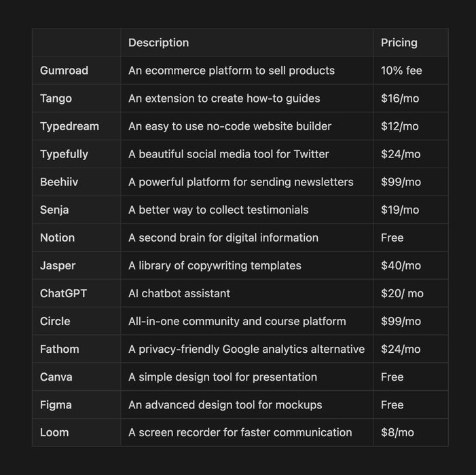Click the Canva row label
Screen dimensions: 476x475
pyautogui.click(x=56, y=377)
